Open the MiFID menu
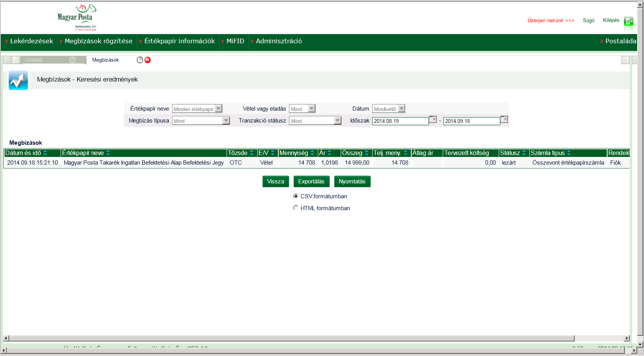Viewport: 644px width, 356px height. tap(235, 41)
